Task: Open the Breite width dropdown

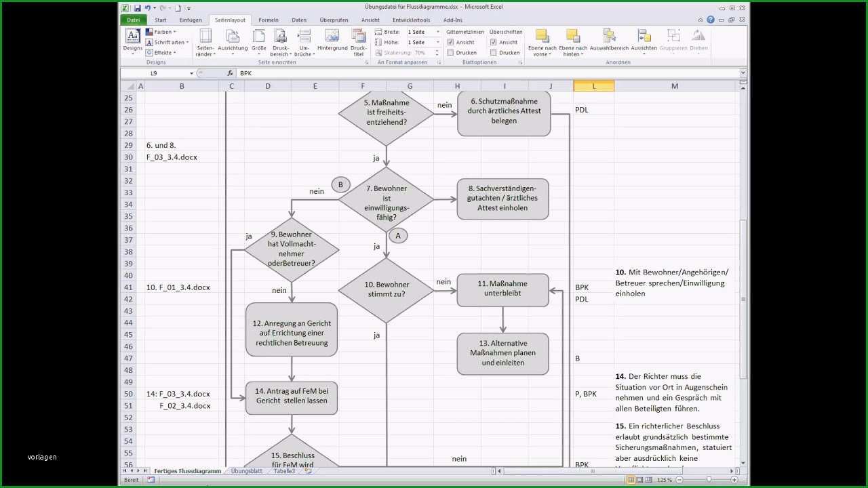Action: [x=437, y=32]
